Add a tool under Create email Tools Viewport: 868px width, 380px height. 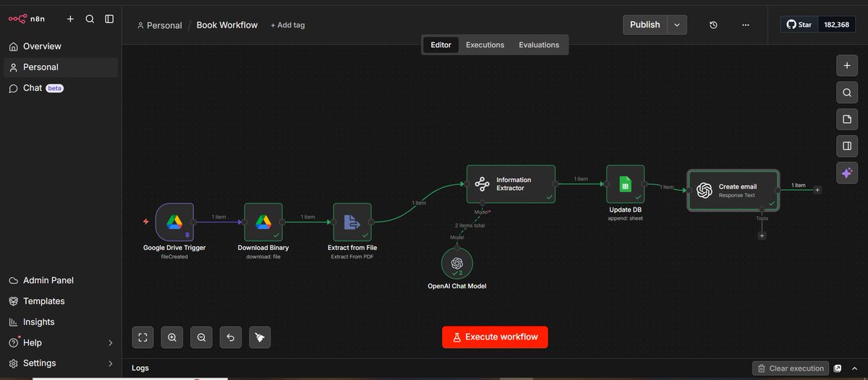pos(762,236)
